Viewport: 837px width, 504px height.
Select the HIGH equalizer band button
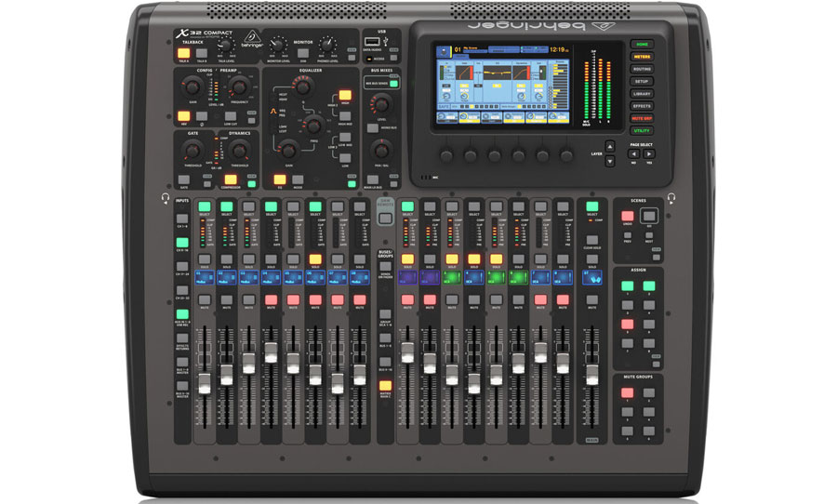pyautogui.click(x=345, y=96)
